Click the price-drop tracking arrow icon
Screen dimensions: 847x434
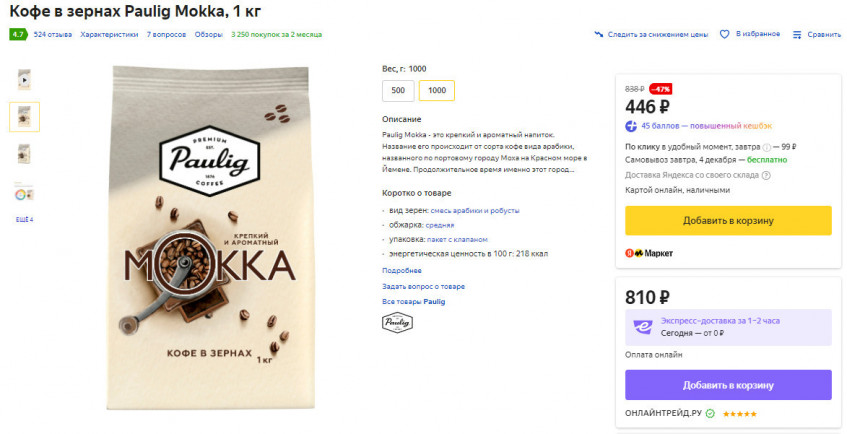tap(599, 34)
